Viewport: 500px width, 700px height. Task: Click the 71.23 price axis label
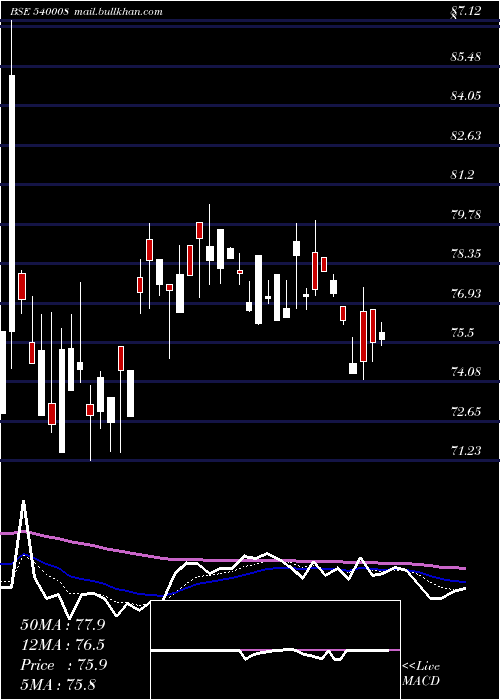[x=466, y=451]
